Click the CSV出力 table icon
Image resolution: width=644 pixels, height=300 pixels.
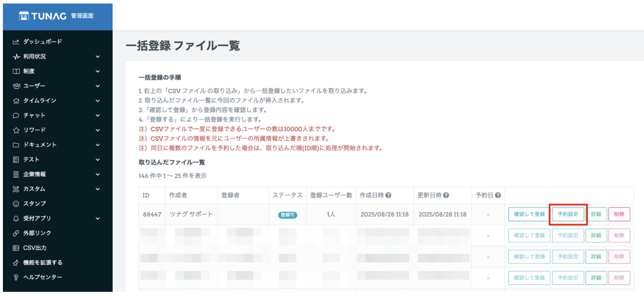click(16, 248)
